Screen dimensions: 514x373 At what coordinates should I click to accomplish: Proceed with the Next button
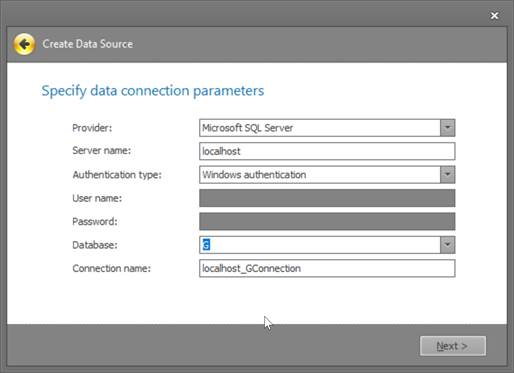[x=452, y=346]
